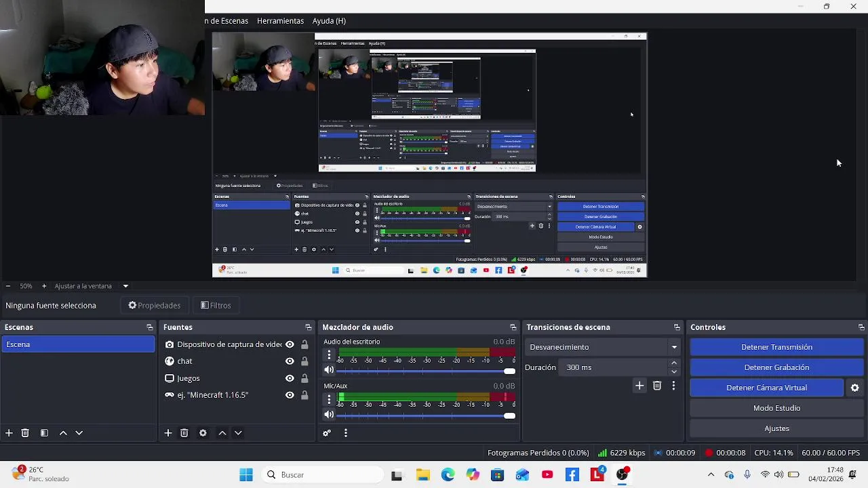Increase the transition duration with the up arrow
Screen dimensions: 868x488
tap(674, 363)
